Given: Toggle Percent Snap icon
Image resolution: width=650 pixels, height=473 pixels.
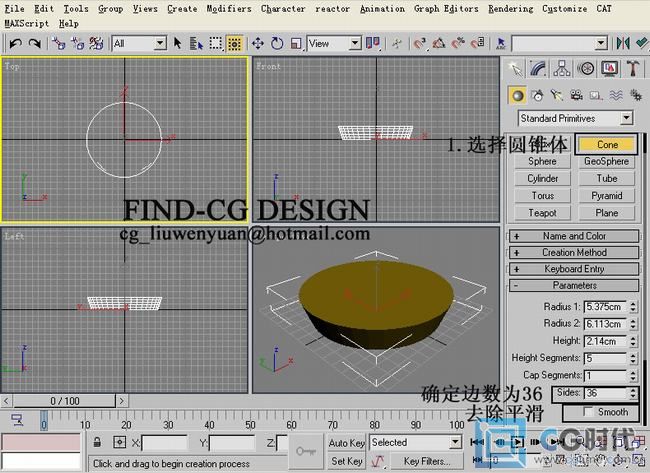Looking at the screenshot, I should (x=458, y=43).
